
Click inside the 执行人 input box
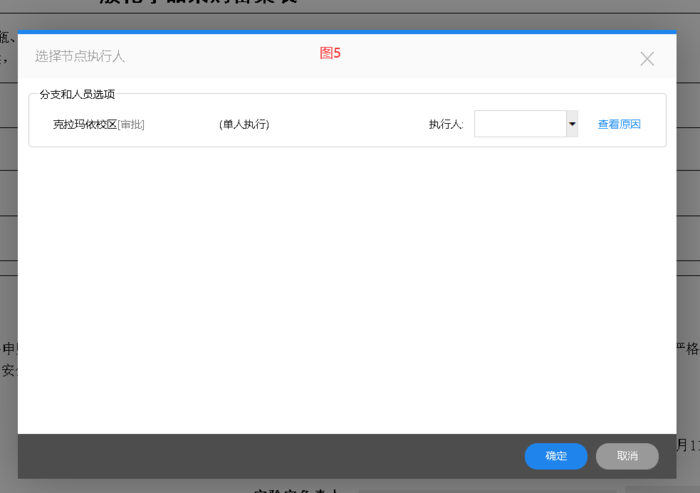click(x=520, y=124)
